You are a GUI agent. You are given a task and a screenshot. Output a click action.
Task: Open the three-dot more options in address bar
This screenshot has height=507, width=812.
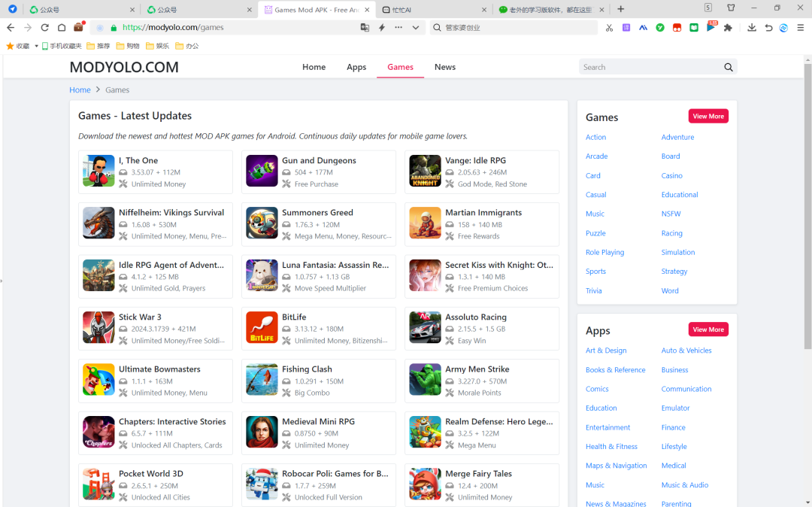pyautogui.click(x=398, y=27)
